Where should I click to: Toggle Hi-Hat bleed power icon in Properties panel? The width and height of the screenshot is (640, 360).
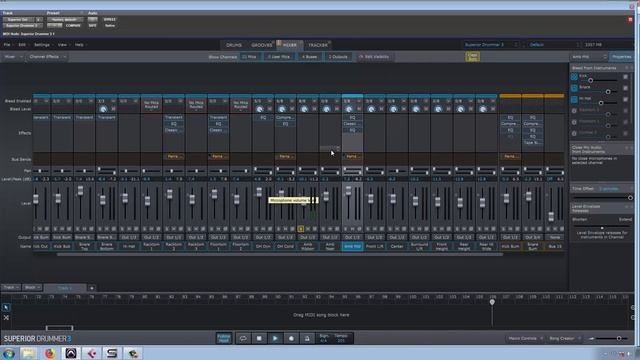[574, 99]
